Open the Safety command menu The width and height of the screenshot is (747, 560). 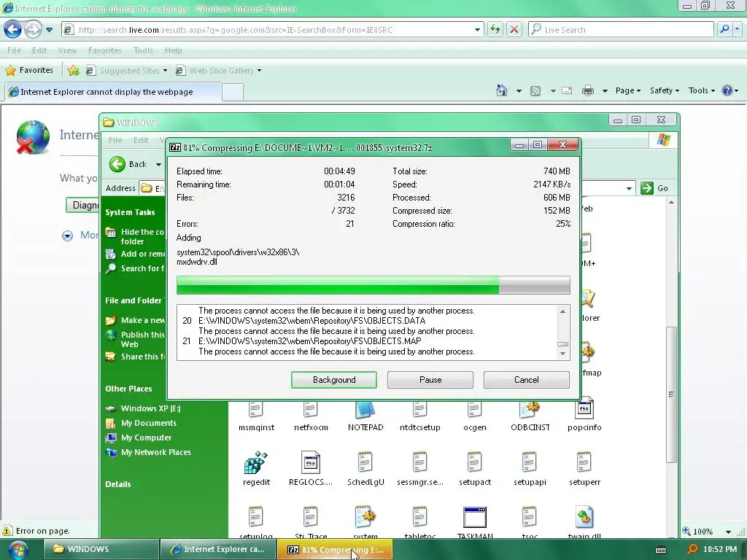click(x=664, y=90)
